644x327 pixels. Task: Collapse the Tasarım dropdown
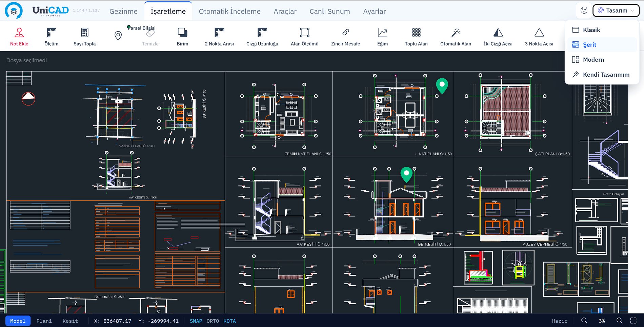coord(616,11)
